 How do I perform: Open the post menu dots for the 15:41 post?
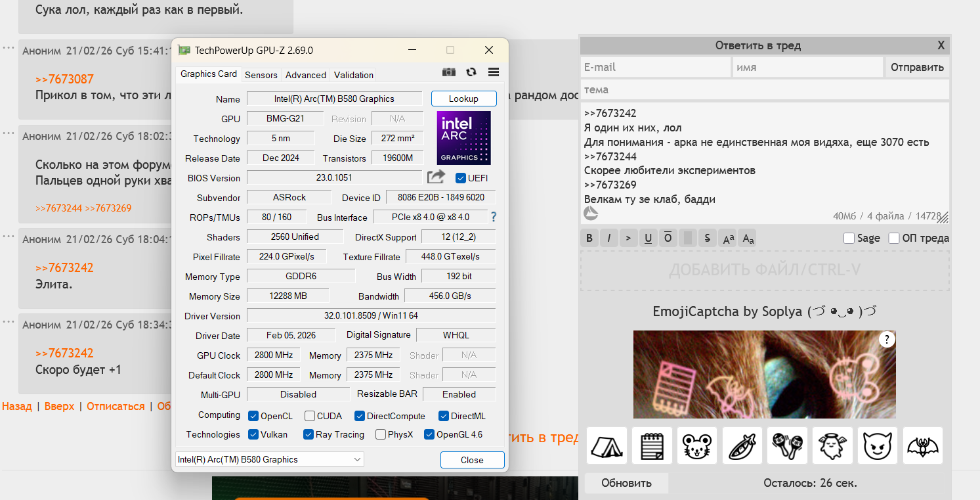[x=8, y=48]
